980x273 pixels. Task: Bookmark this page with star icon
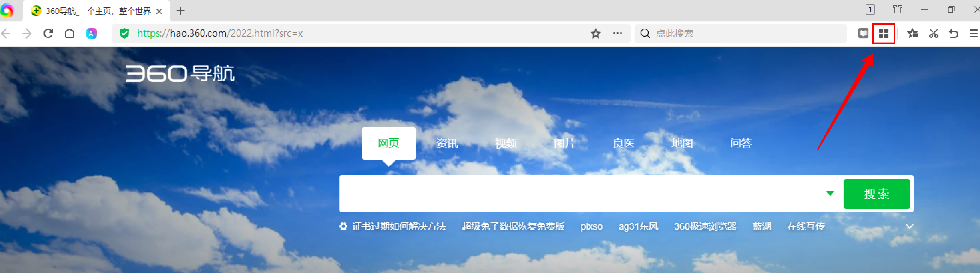[x=596, y=34]
